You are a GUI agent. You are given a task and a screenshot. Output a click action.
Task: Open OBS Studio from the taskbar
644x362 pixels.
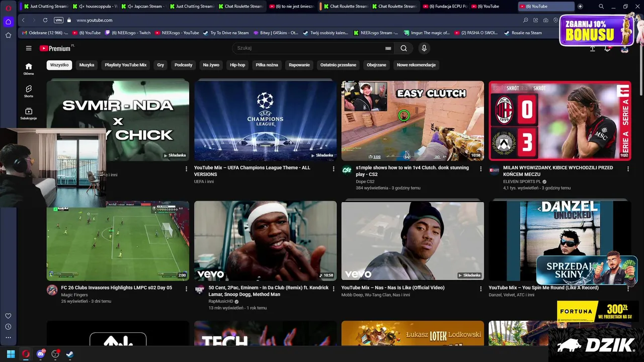pos(55,354)
